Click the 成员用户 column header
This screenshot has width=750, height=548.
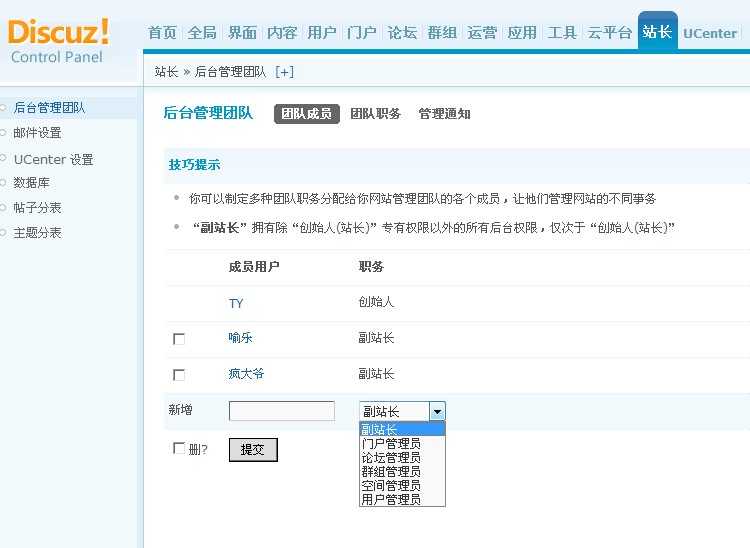tap(254, 266)
